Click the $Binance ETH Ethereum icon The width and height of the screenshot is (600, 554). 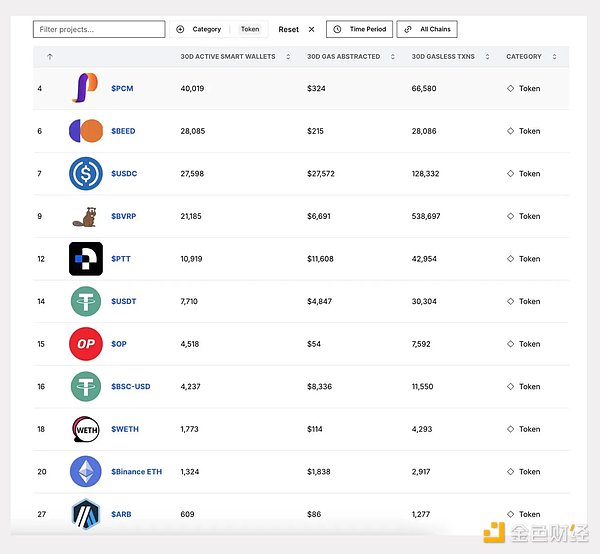(85, 472)
